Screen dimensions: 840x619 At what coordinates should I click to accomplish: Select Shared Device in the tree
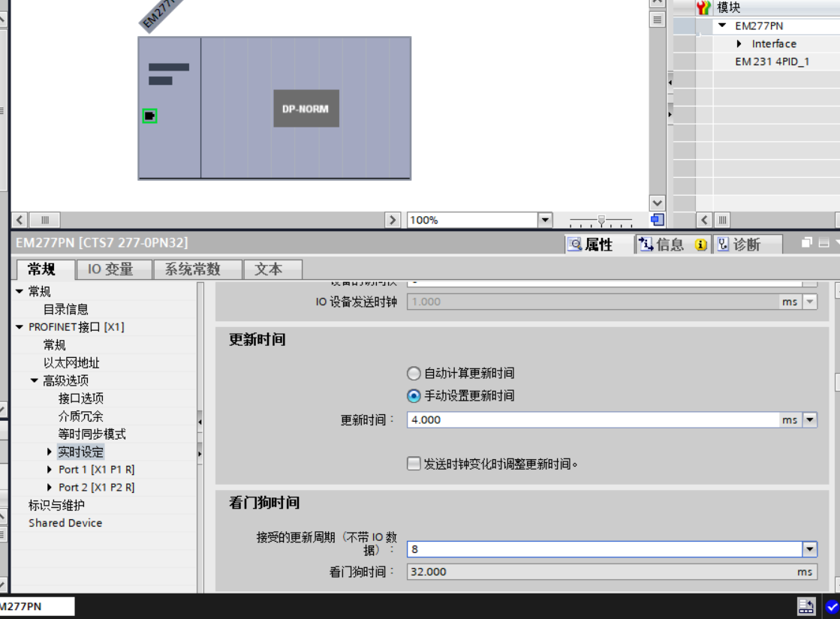pyautogui.click(x=65, y=523)
